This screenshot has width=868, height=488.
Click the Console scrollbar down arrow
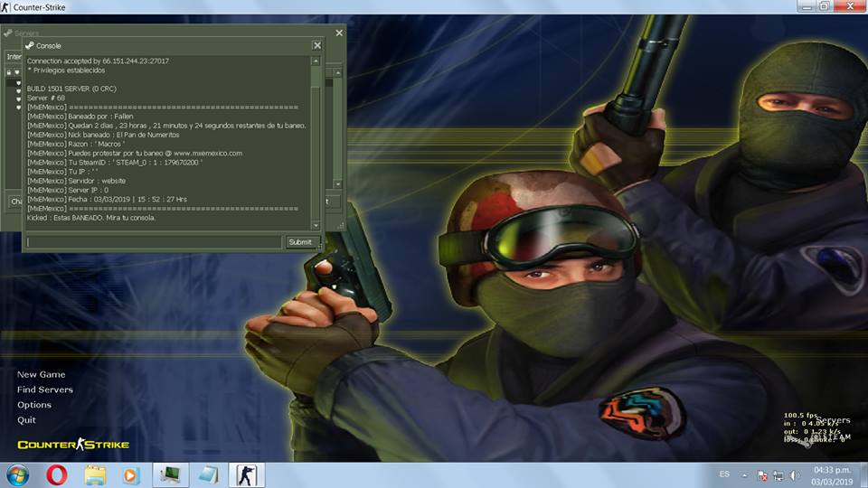(x=316, y=225)
